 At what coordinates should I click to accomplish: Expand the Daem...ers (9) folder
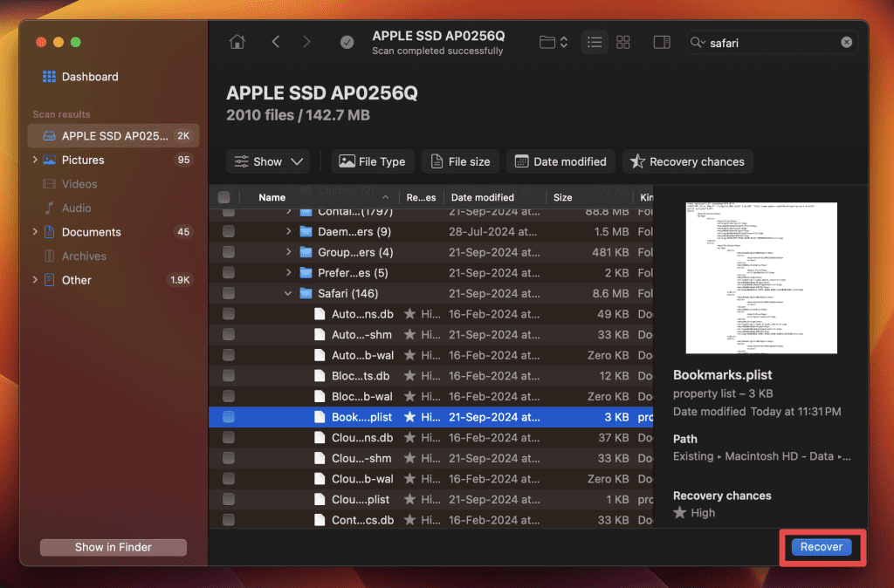click(x=288, y=231)
